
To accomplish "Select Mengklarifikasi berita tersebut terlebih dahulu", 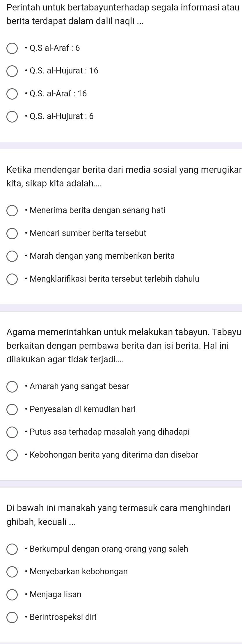I will [x=12, y=280].
